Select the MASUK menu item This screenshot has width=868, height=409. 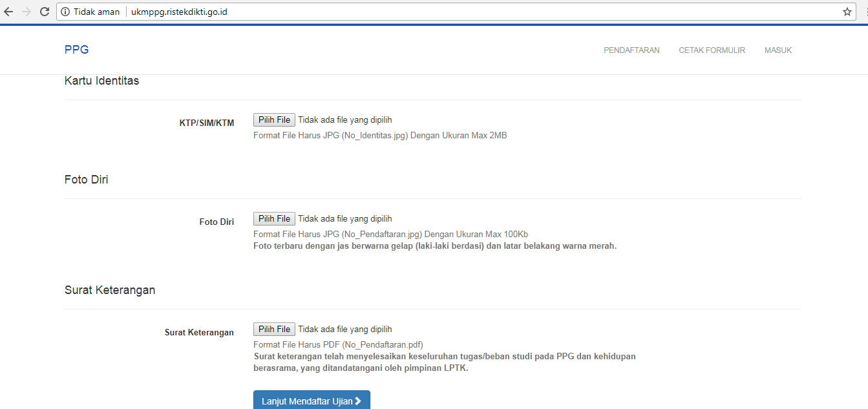tap(778, 50)
